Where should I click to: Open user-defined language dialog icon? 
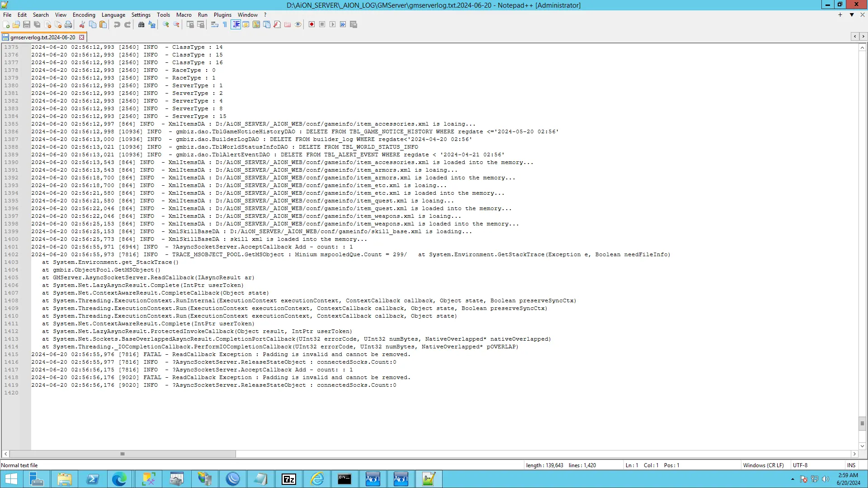[x=245, y=24]
